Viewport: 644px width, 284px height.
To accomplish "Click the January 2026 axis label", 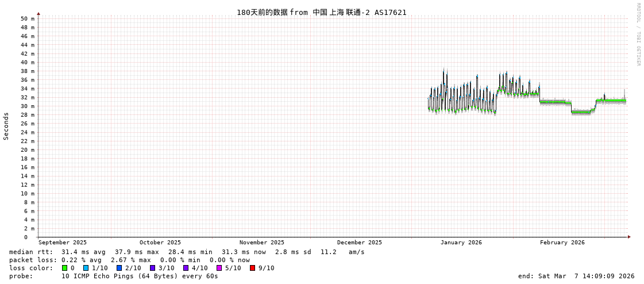I will (x=461, y=243).
